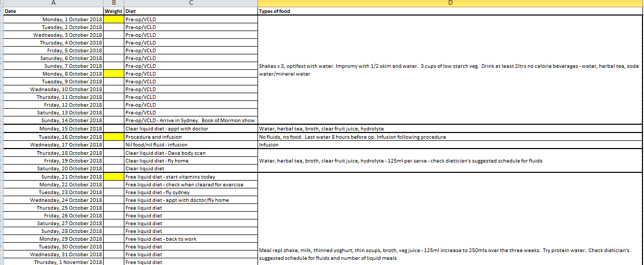
Task: Select column B header
Action: click(113, 3)
